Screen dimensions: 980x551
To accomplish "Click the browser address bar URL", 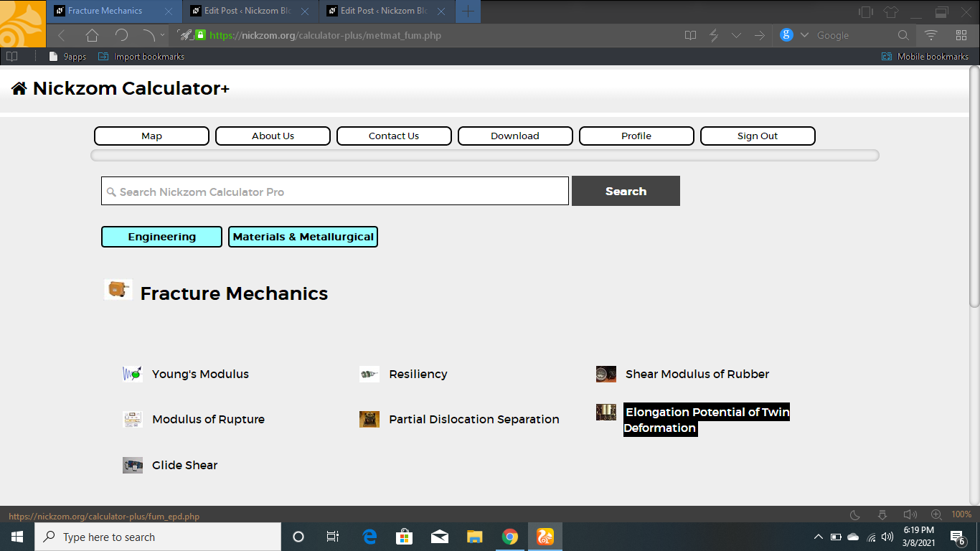I will 325,35.
